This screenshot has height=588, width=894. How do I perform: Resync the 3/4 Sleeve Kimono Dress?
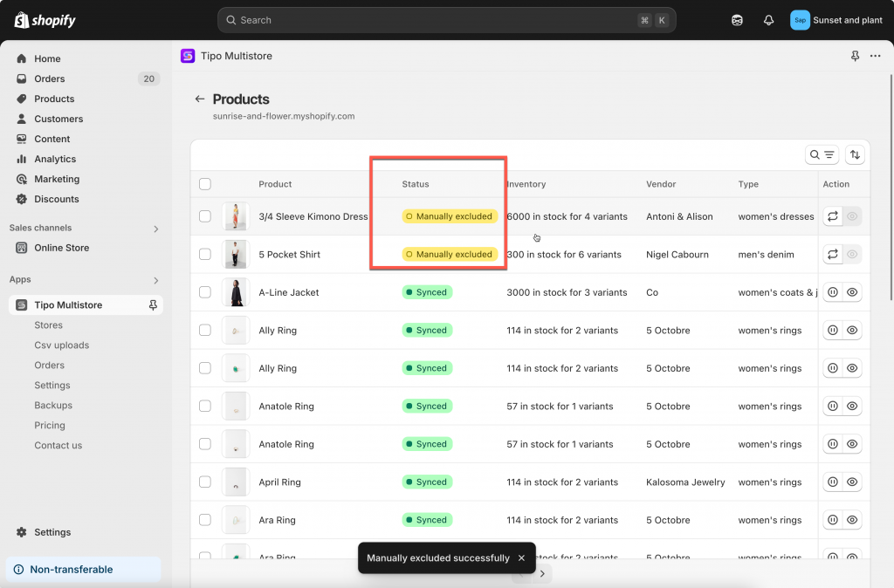(832, 216)
